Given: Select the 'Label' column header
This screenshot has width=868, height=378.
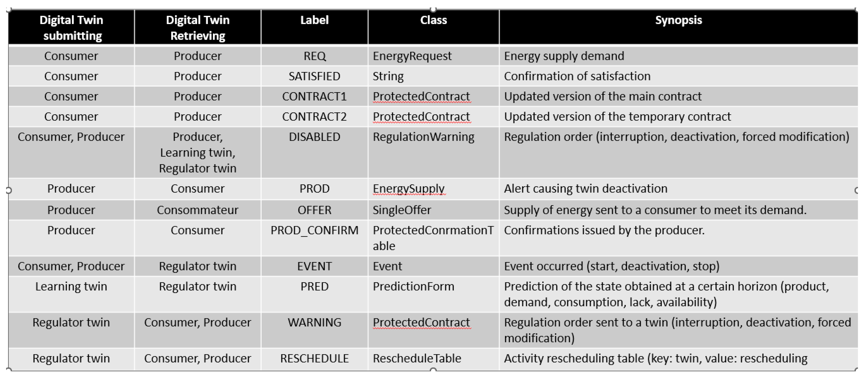Looking at the screenshot, I should (x=314, y=20).
